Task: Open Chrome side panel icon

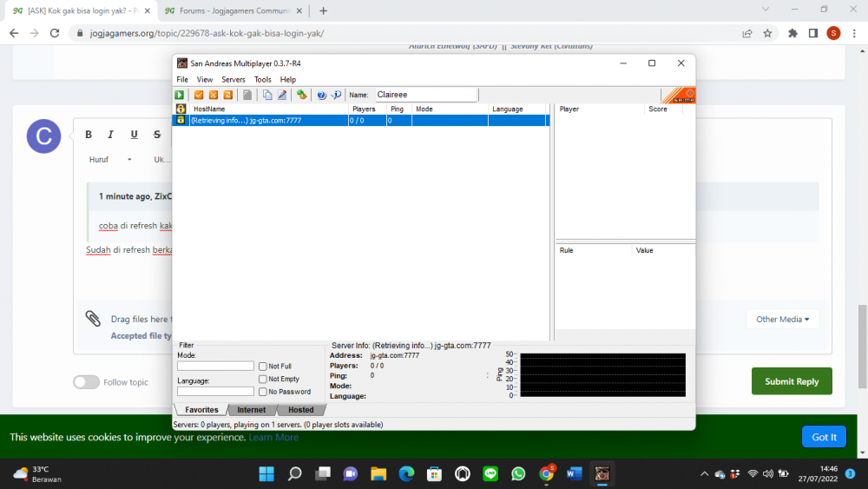Action: click(x=813, y=33)
